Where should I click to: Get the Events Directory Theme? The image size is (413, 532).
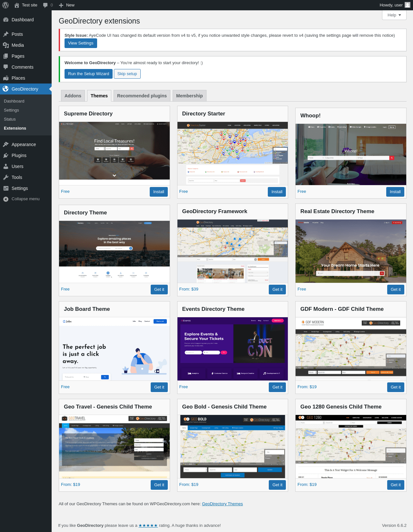coord(277,387)
